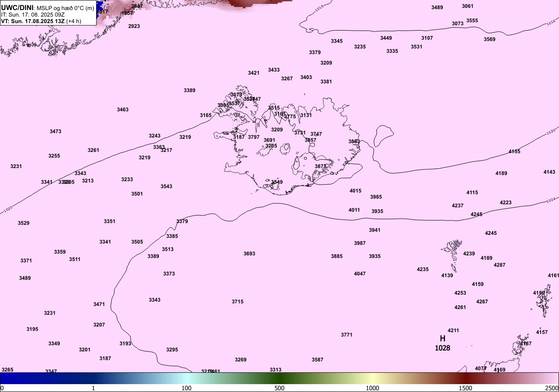
Task: Click the height value 4011
Action: [354, 210]
